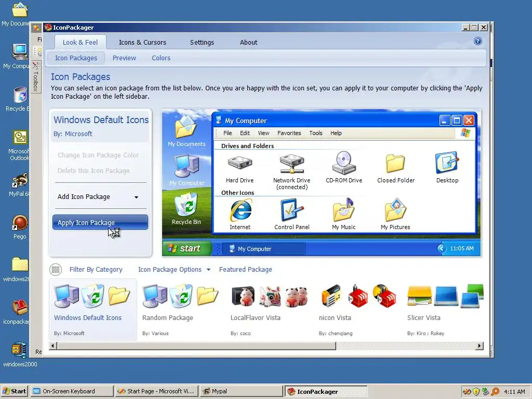Switch to On-Screen Keyboard taskbar button
This screenshot has height=399, width=532.
point(72,391)
